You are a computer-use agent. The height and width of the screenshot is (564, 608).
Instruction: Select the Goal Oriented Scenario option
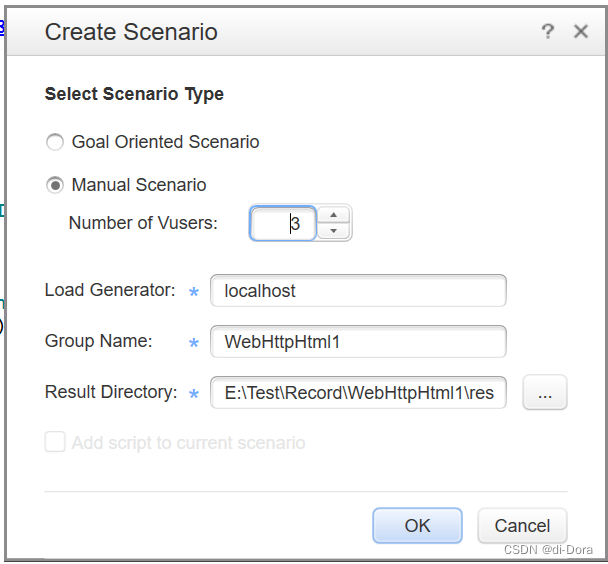pyautogui.click(x=55, y=142)
